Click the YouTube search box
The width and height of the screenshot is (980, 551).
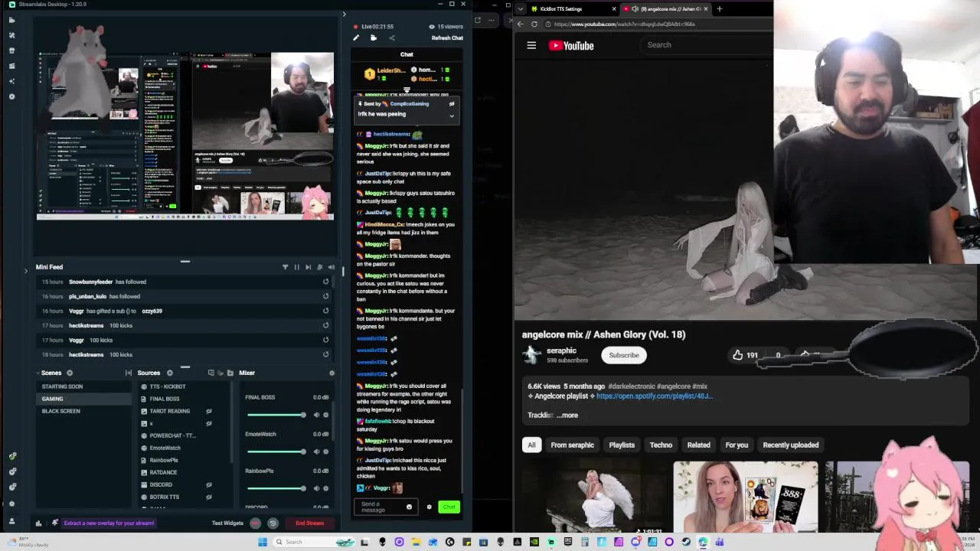click(707, 44)
